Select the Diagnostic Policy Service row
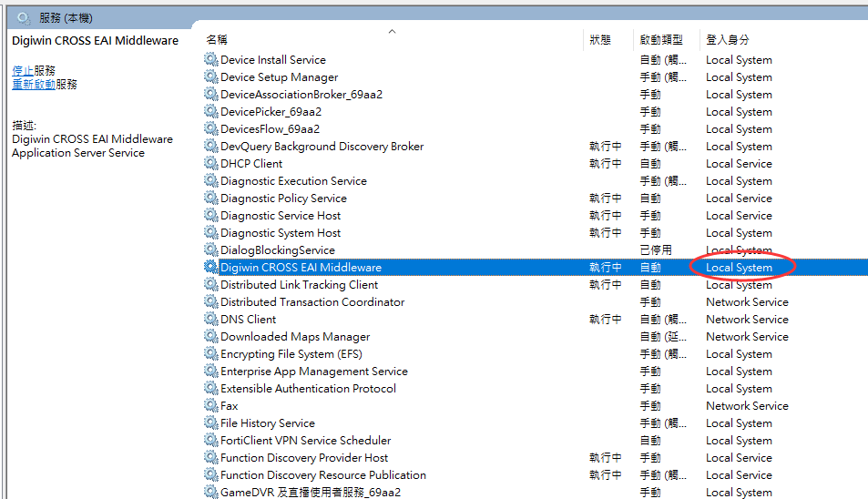Screen dimensions: 868x499 (x=283, y=199)
